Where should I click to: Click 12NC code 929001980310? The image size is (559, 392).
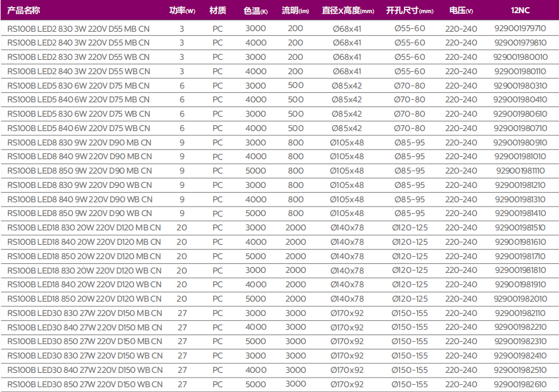point(520,86)
